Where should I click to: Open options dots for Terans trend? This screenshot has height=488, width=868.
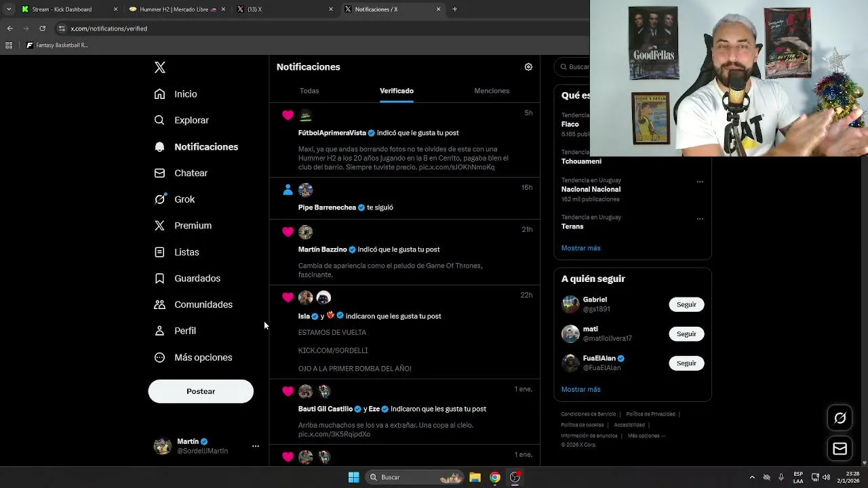pyautogui.click(x=700, y=219)
